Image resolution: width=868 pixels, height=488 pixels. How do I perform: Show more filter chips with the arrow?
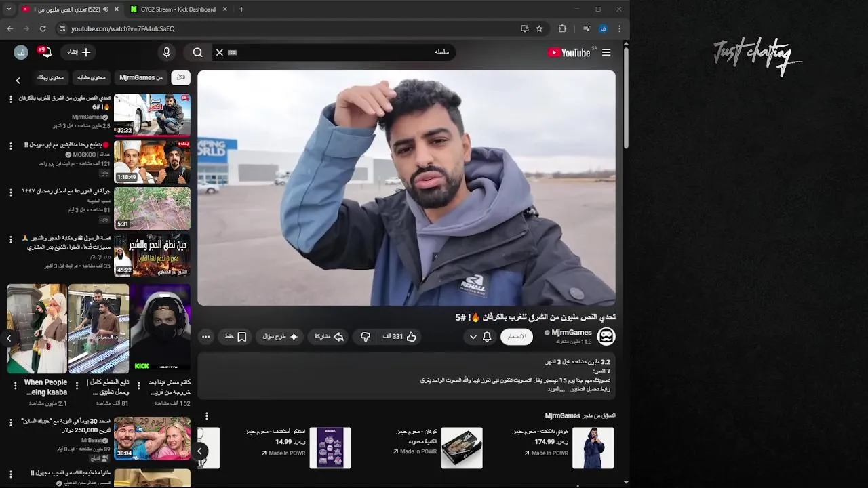(18, 80)
